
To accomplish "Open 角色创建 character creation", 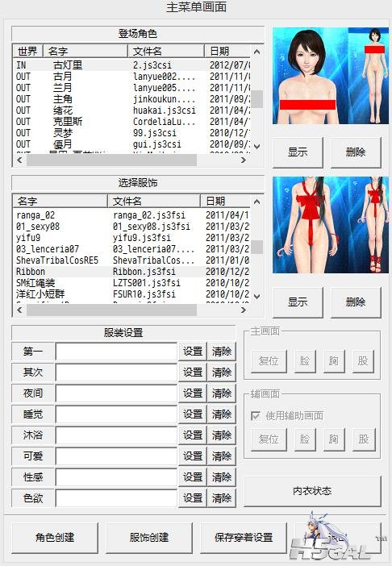I will click(55, 538).
